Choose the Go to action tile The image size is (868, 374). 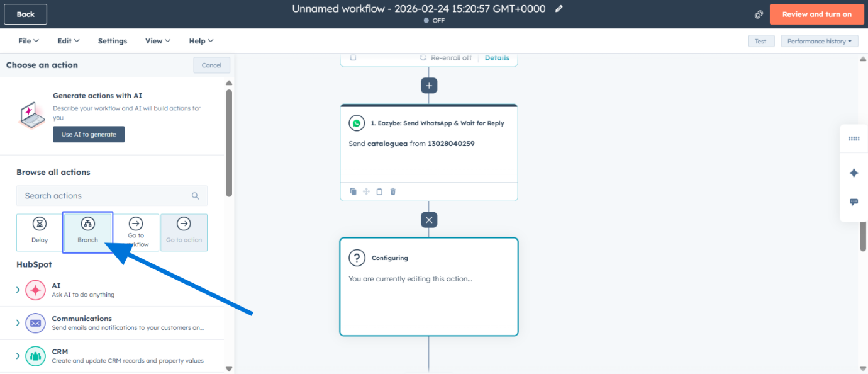coord(184,232)
